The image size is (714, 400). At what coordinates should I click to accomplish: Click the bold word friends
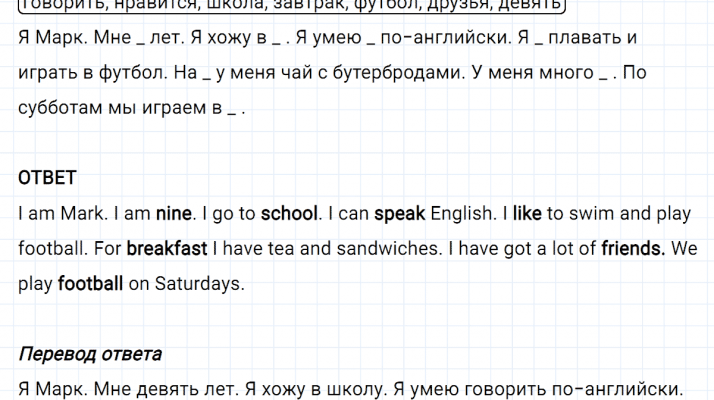[x=633, y=248]
